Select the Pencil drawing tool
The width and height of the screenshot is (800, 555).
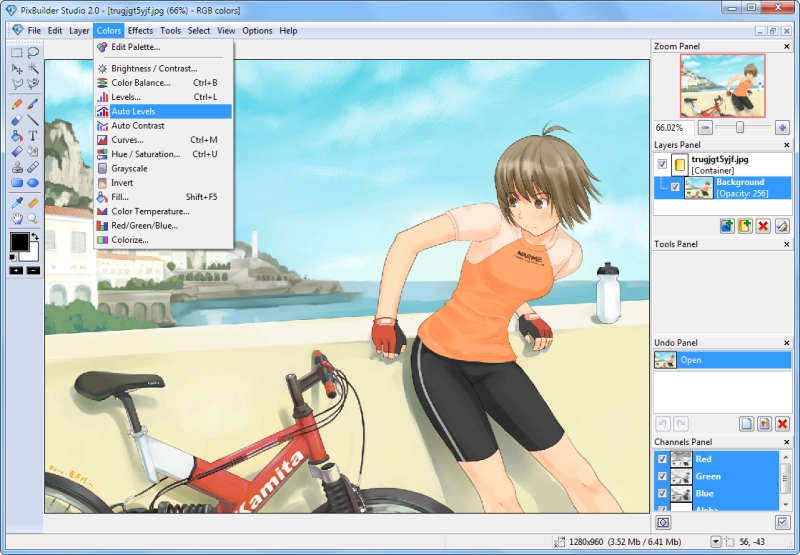coord(17,104)
